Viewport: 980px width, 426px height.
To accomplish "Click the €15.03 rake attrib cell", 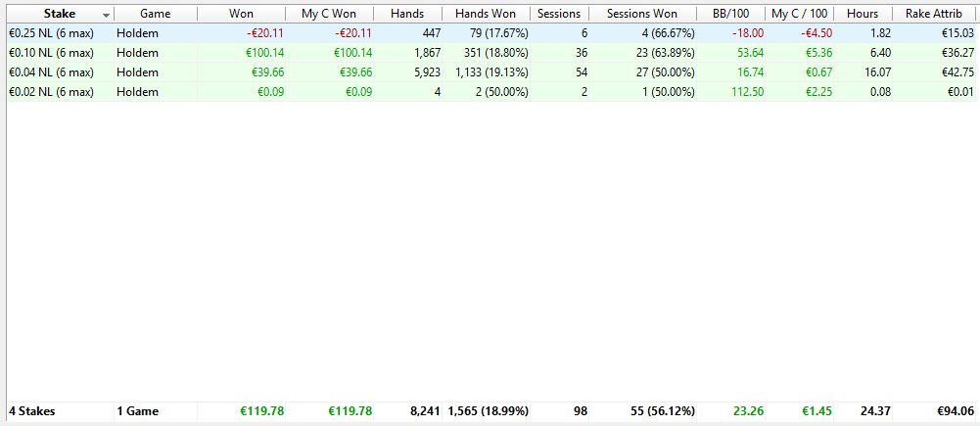I will (957, 33).
